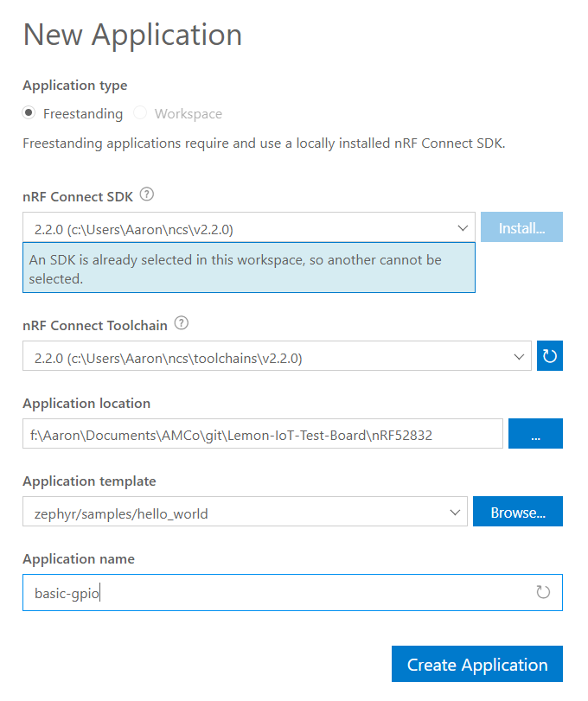Screen dimensions: 588x701
Task: Click into the Application name text box
Action: pos(277,592)
